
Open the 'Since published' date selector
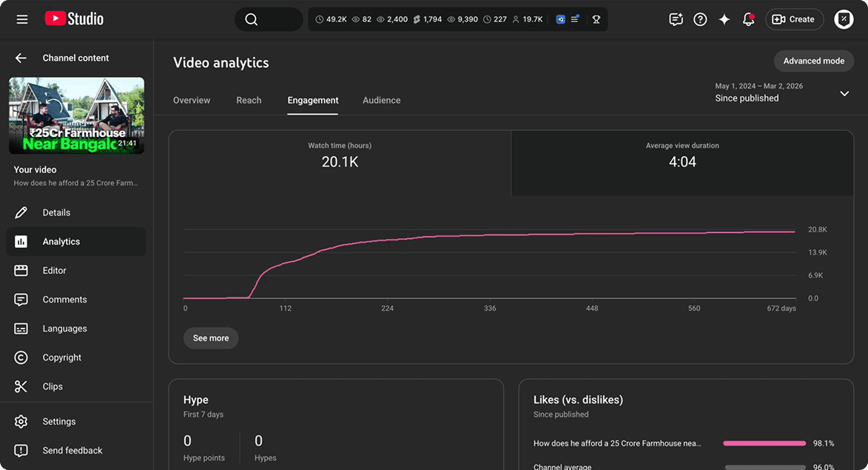(781, 93)
